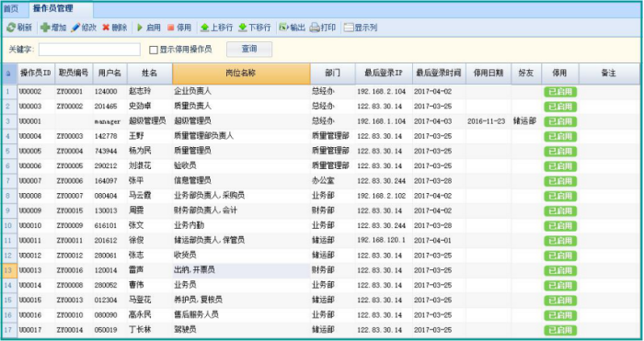Select operator ID U00005 cell
The height and width of the screenshot is (341, 644).
tap(36, 151)
